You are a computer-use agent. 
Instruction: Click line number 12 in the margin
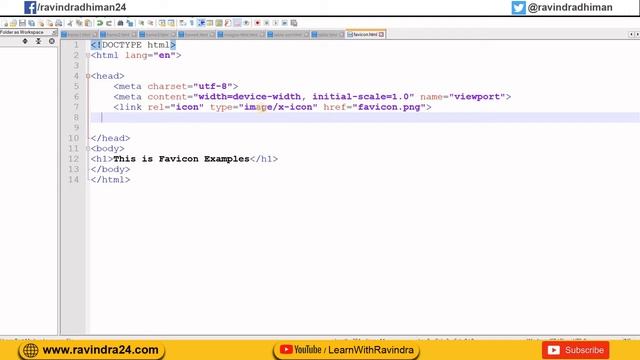[73, 159]
